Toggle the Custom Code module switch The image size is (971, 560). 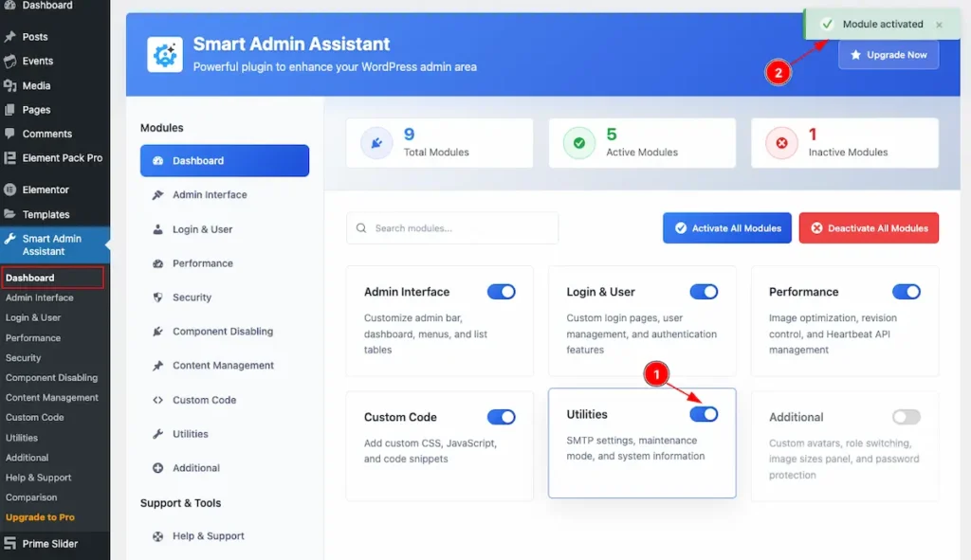click(x=501, y=417)
